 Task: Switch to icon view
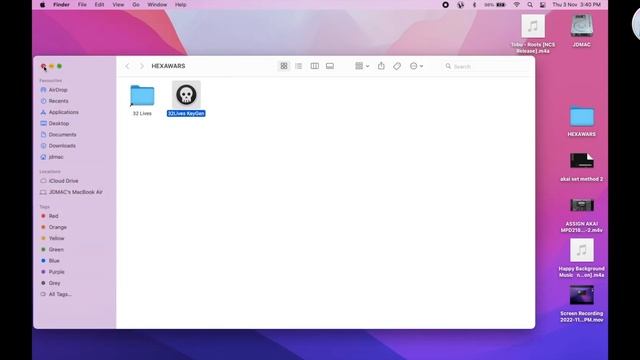[284, 66]
